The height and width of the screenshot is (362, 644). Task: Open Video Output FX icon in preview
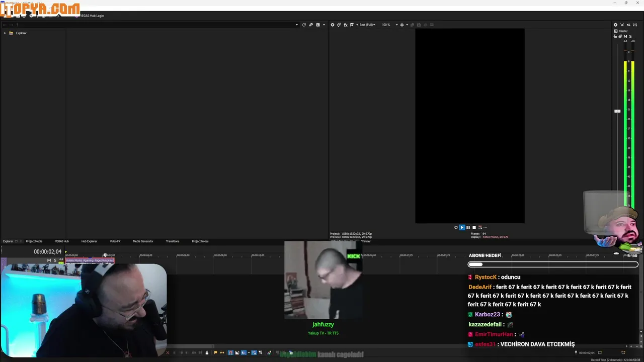click(345, 25)
